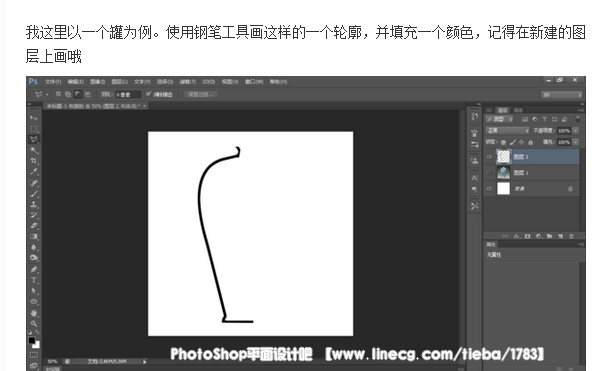594x371 pixels.
Task: Select the Hand tool
Action: (34, 313)
